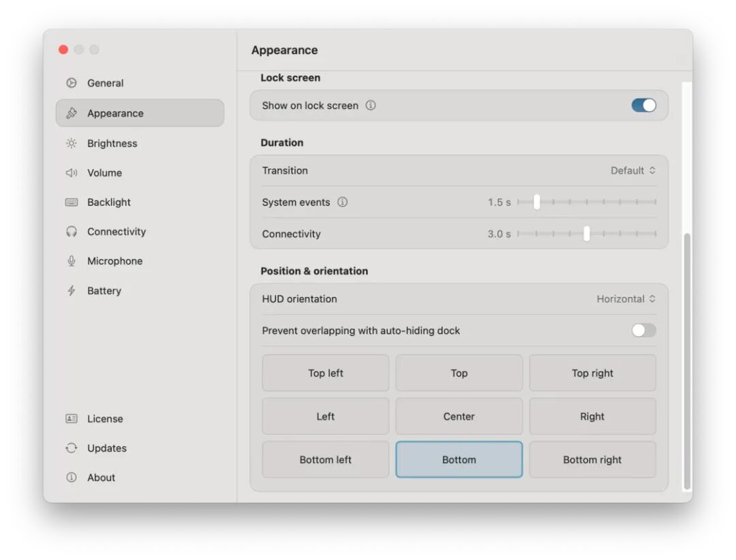Select the Top right position button

592,373
